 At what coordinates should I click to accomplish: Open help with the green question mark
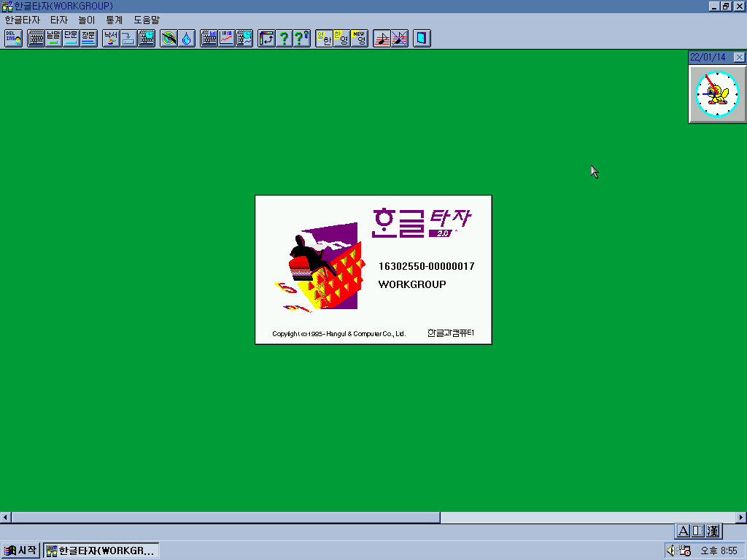coord(284,38)
